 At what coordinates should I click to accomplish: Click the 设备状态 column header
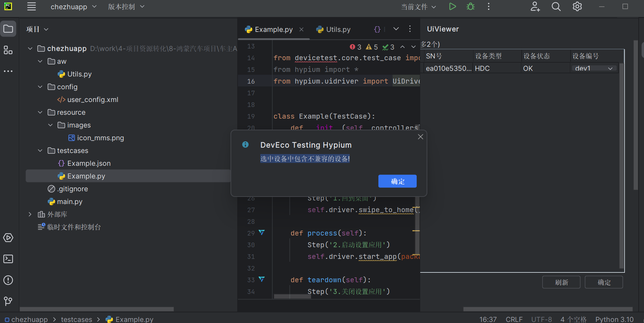click(545, 56)
